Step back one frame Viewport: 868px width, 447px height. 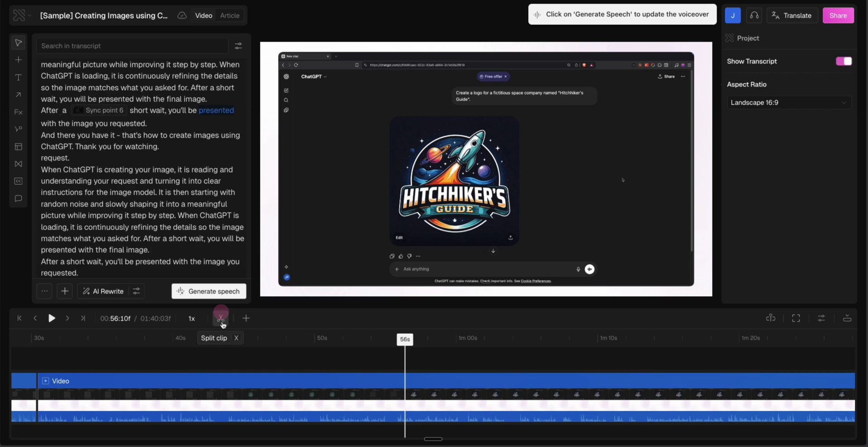[35, 318]
